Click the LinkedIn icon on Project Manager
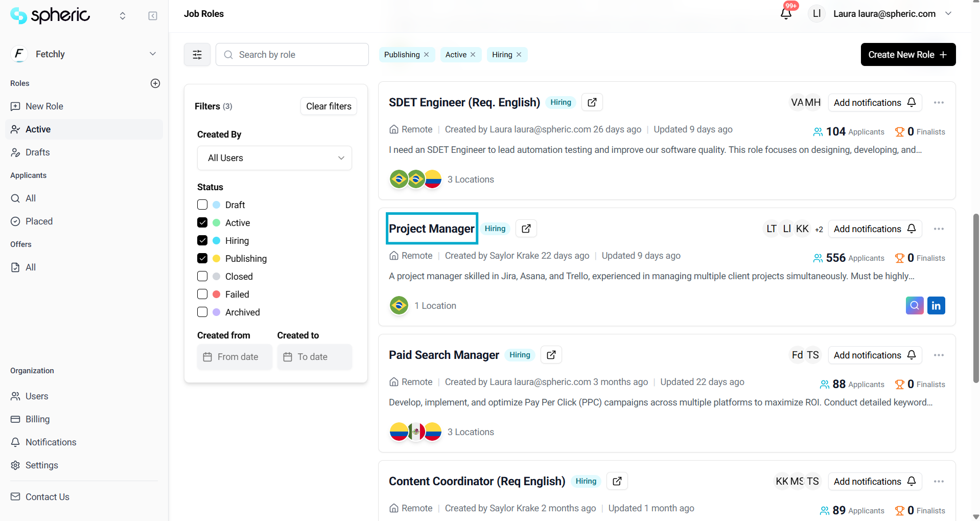 (936, 306)
